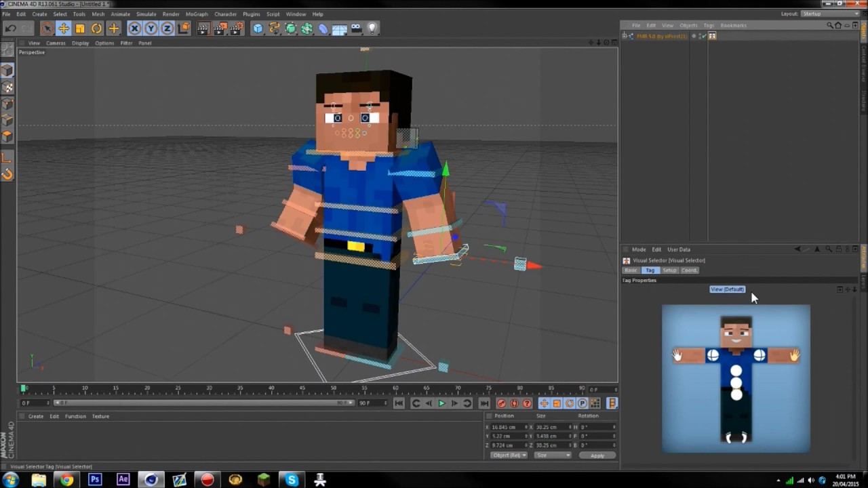Click the Undo arrow icon
Viewport: 868px width, 488px height.
[x=10, y=28]
